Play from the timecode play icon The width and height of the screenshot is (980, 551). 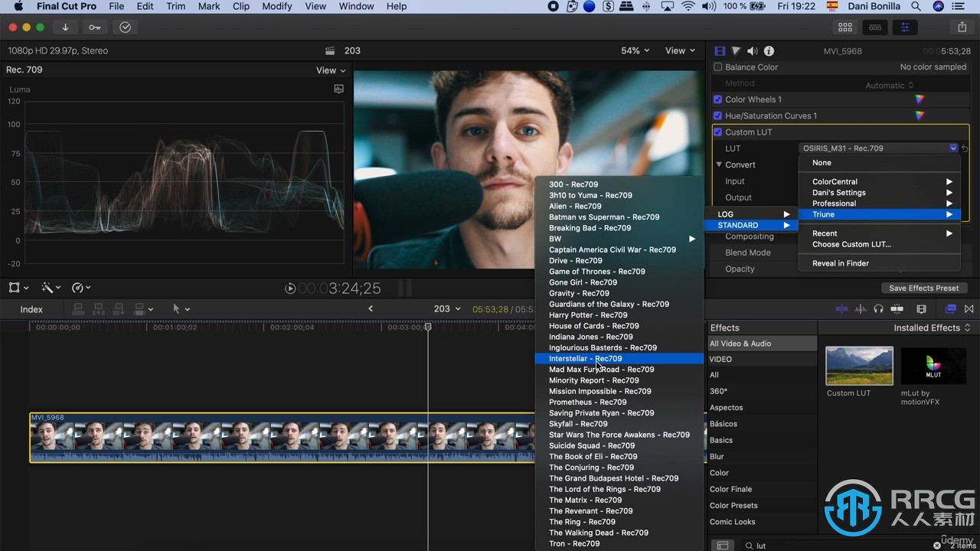290,289
